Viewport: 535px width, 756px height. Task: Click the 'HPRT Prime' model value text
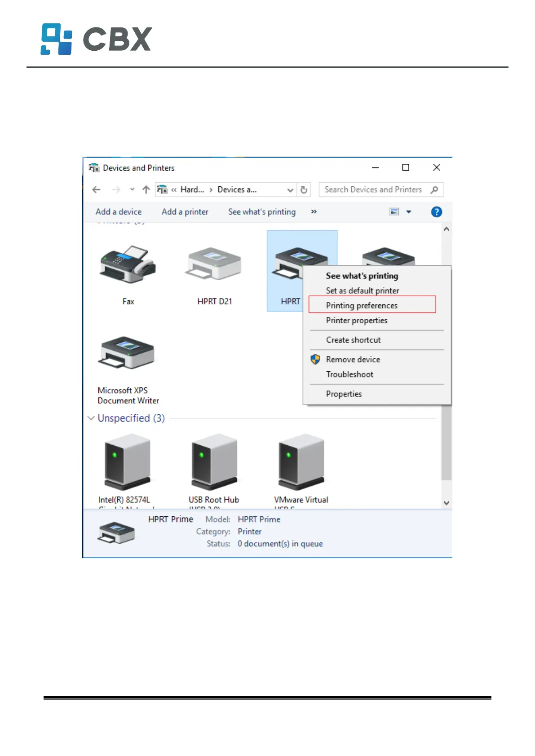(x=259, y=519)
